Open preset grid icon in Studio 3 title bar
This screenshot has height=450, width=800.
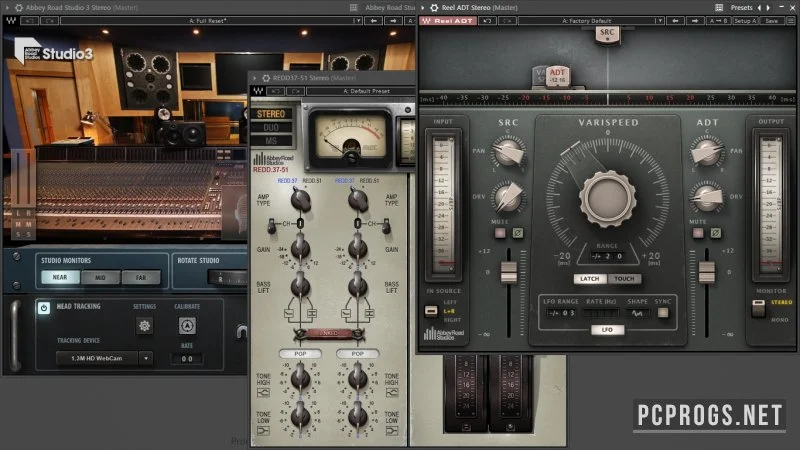354,8
